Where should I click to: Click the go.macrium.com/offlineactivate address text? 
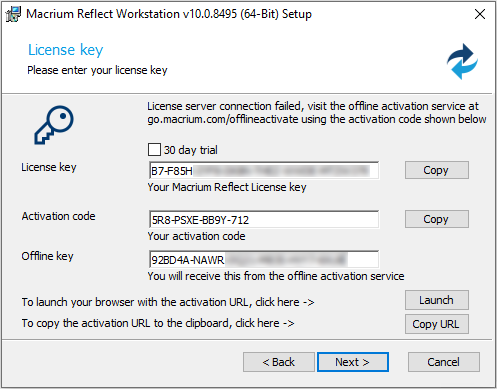[223, 119]
